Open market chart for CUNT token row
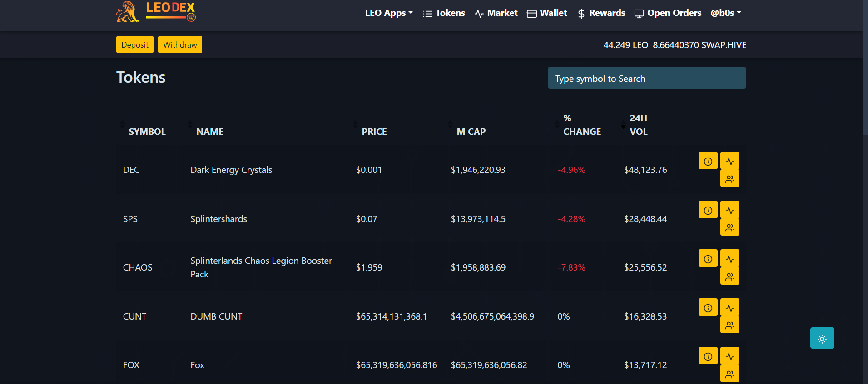The width and height of the screenshot is (868, 384). click(x=730, y=307)
